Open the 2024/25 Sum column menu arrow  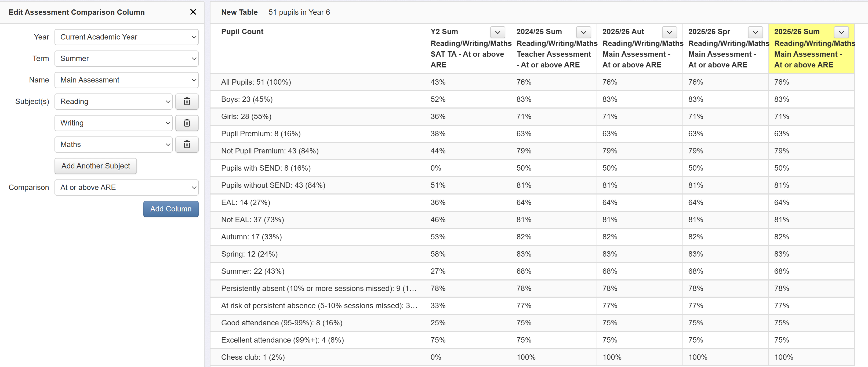pos(583,32)
